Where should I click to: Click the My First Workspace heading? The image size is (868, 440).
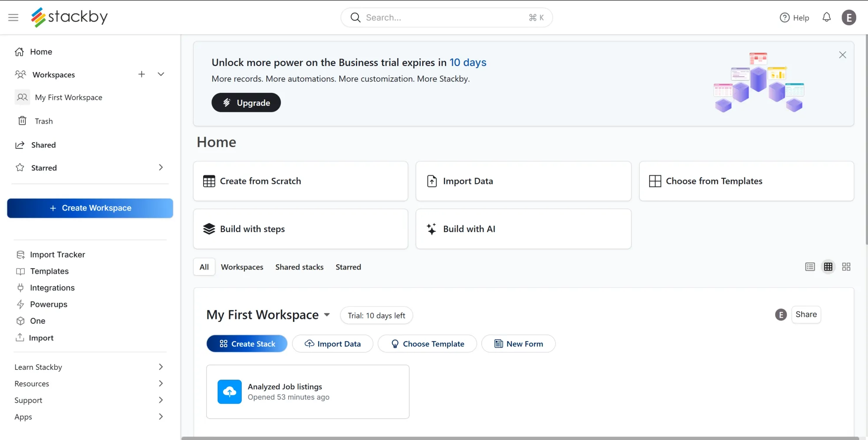(x=263, y=315)
